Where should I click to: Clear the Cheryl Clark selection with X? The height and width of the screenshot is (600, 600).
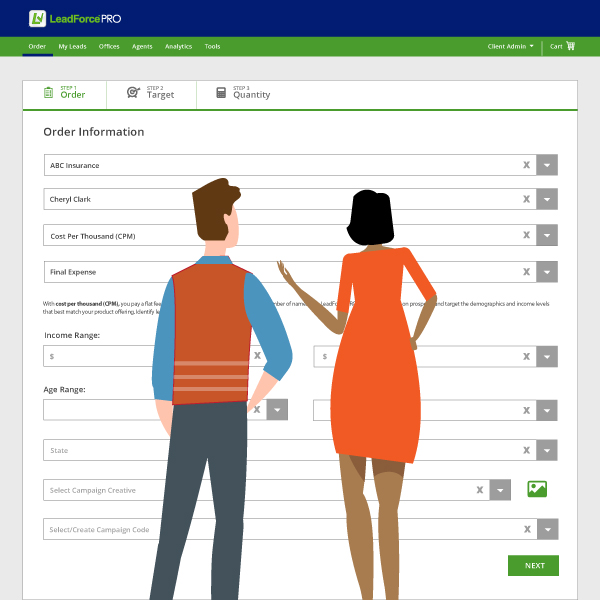[x=526, y=199]
